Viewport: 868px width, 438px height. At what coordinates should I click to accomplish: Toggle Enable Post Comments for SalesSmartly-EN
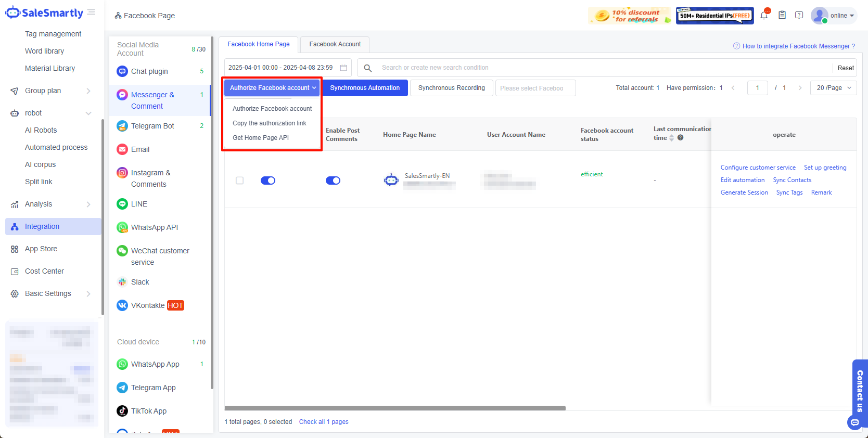(x=333, y=181)
